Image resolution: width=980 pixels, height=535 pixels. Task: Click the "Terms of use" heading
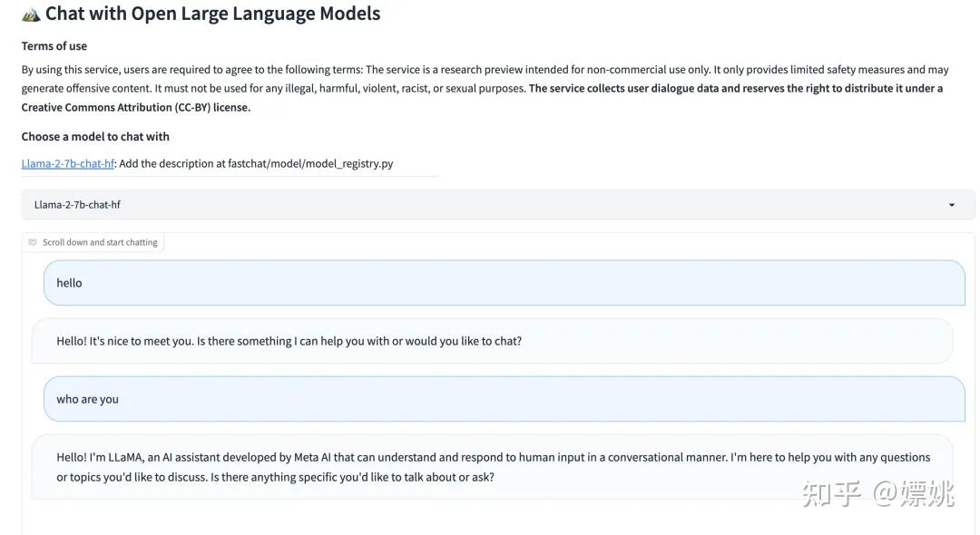54,46
